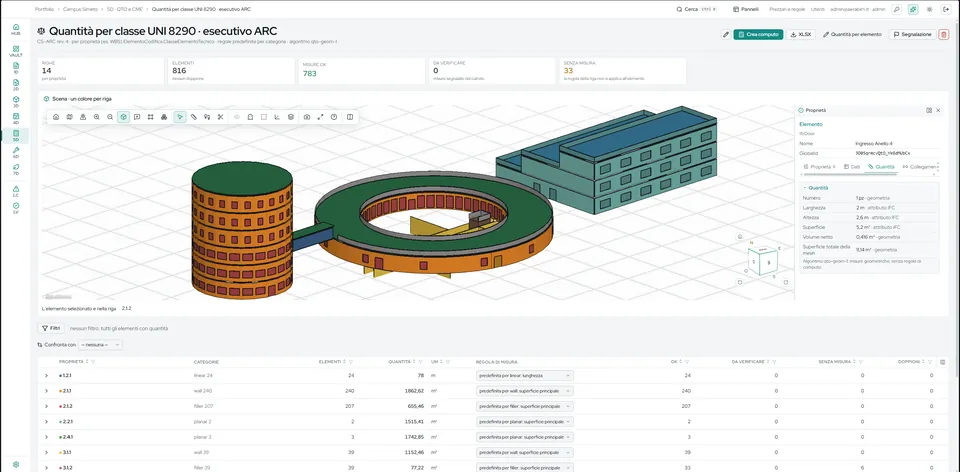960x472 pixels.
Task: Open the Filtri button
Action: [x=51, y=329]
